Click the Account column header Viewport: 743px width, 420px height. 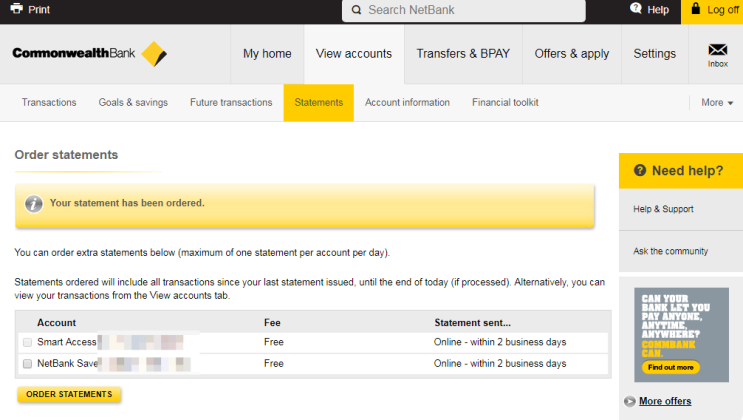(x=56, y=322)
